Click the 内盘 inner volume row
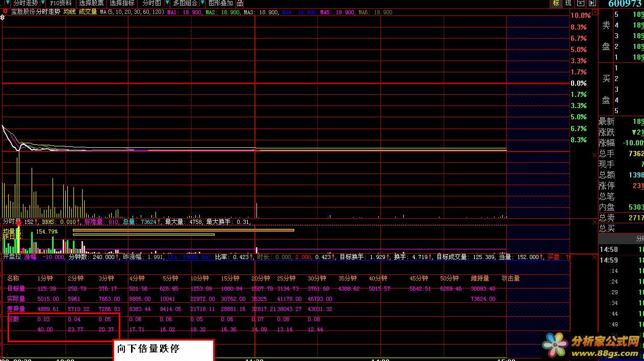Image resolution: width=644 pixels, height=361 pixels. [621, 207]
